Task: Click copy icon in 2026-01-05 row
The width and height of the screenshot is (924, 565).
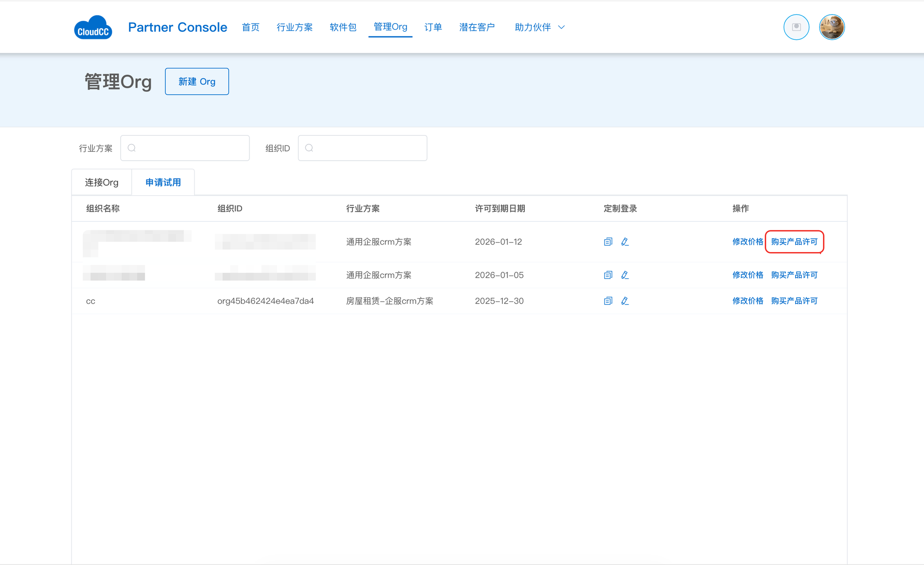Action: (x=608, y=275)
